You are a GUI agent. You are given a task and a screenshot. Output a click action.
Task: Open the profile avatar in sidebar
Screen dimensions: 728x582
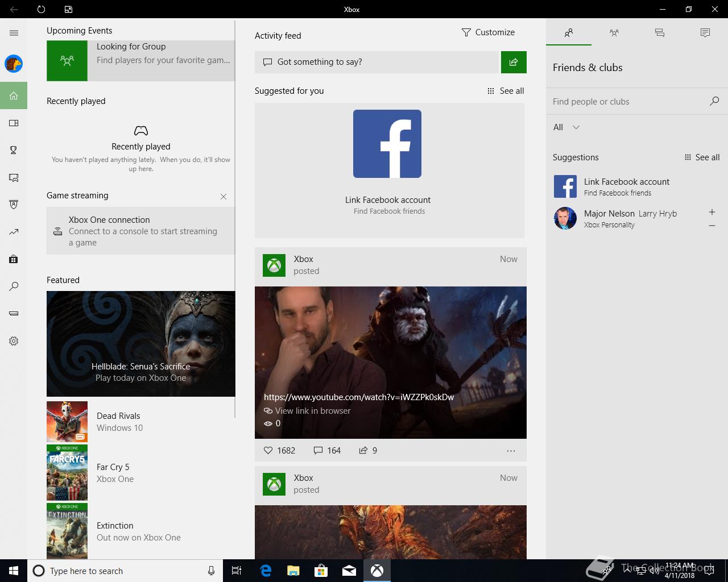[14, 64]
